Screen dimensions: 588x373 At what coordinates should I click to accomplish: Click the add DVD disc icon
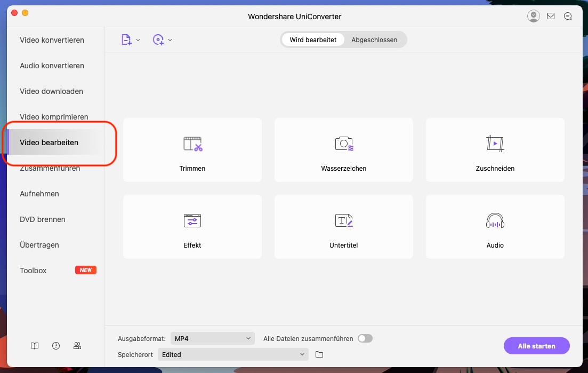click(158, 40)
